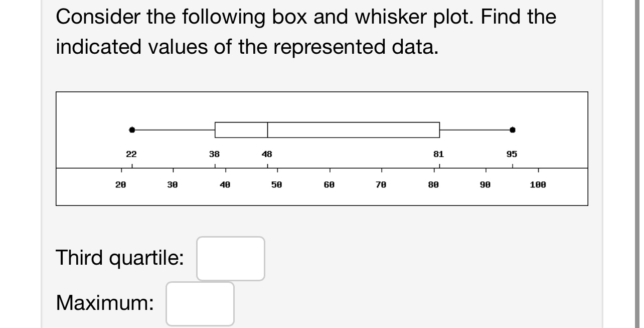Click the tick mark above the 22 label
This screenshot has height=328, width=644.
pyautogui.click(x=131, y=165)
